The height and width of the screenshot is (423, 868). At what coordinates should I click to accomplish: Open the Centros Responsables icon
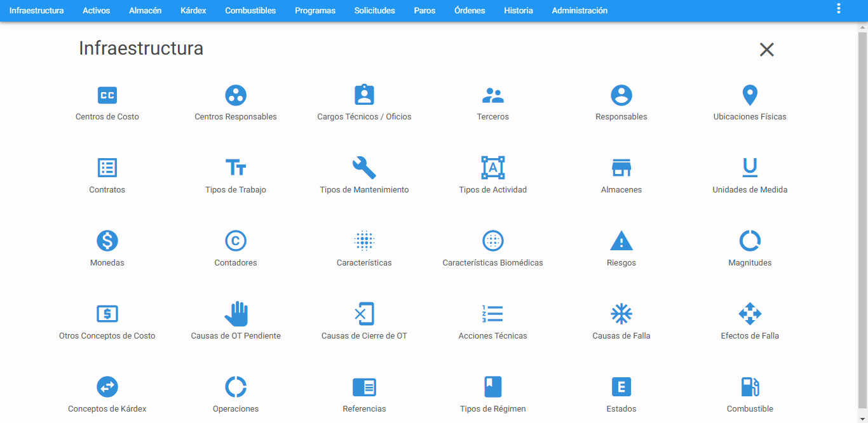[x=236, y=95]
